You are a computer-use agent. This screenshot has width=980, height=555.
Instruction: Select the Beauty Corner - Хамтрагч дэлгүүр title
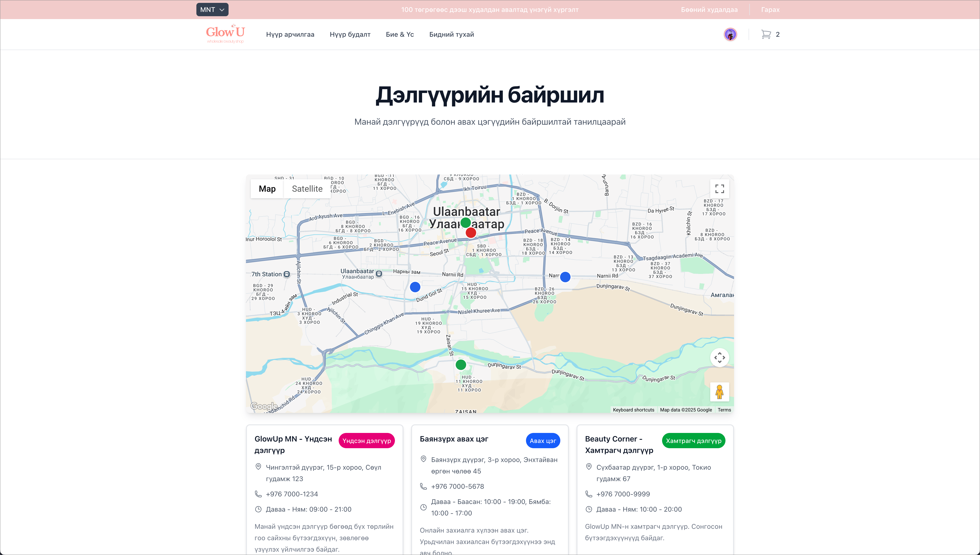click(619, 444)
